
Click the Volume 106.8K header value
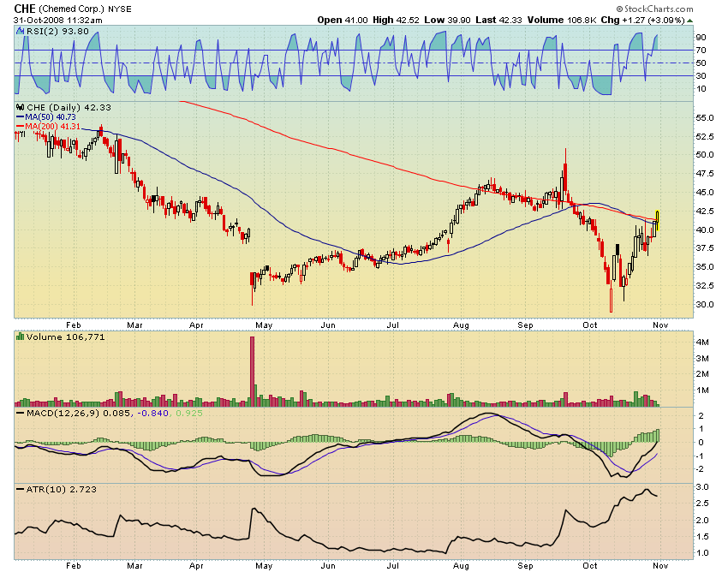561,20
